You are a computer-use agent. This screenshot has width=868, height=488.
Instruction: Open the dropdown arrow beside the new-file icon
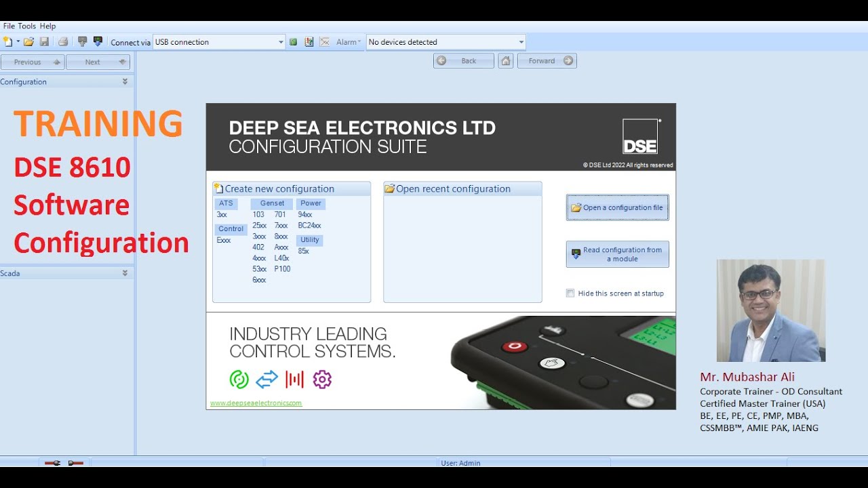click(x=18, y=42)
